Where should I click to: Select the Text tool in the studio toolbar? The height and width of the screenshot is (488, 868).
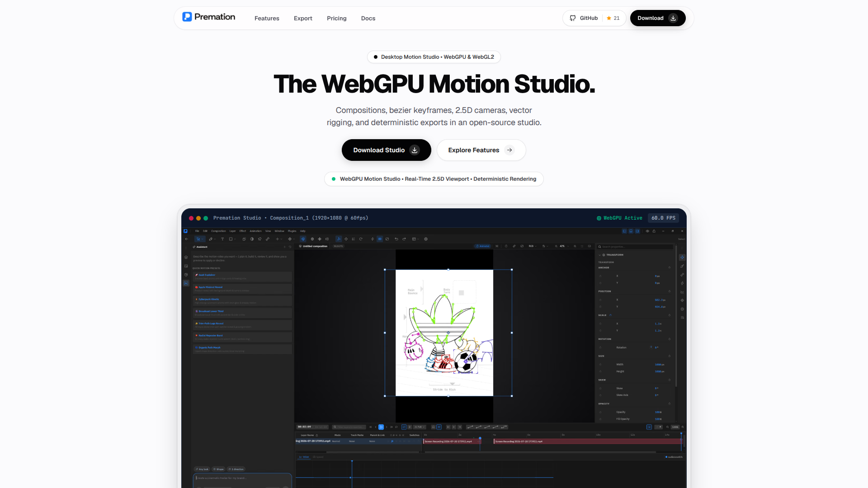pos(222,239)
